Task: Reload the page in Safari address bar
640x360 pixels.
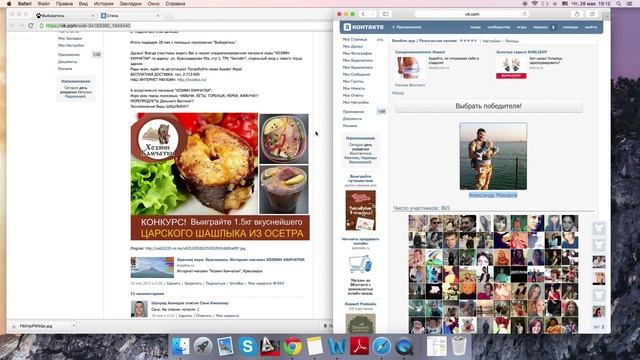Action: [524, 14]
